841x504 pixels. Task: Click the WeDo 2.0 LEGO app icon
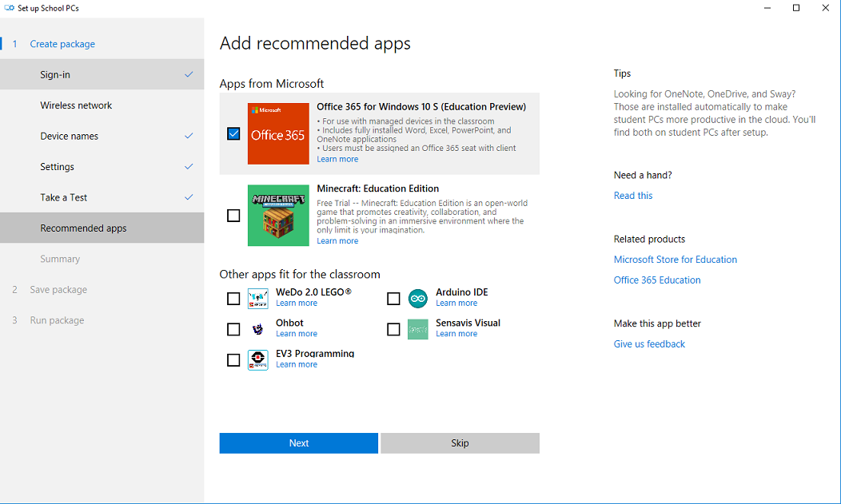coord(258,299)
